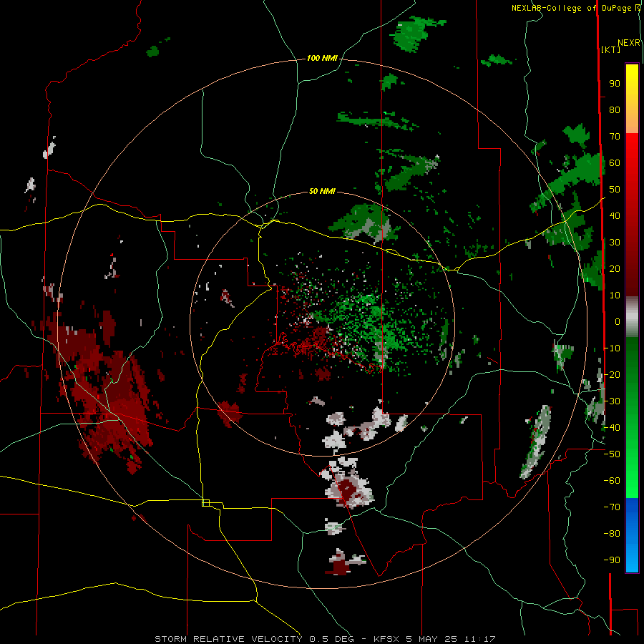Select the -40 knot label on color scale
Viewport: 644px width, 644px height.
612,428
